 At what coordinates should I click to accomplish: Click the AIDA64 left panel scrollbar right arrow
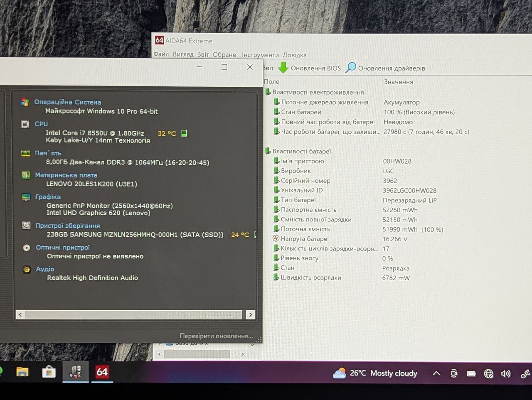coord(243,354)
